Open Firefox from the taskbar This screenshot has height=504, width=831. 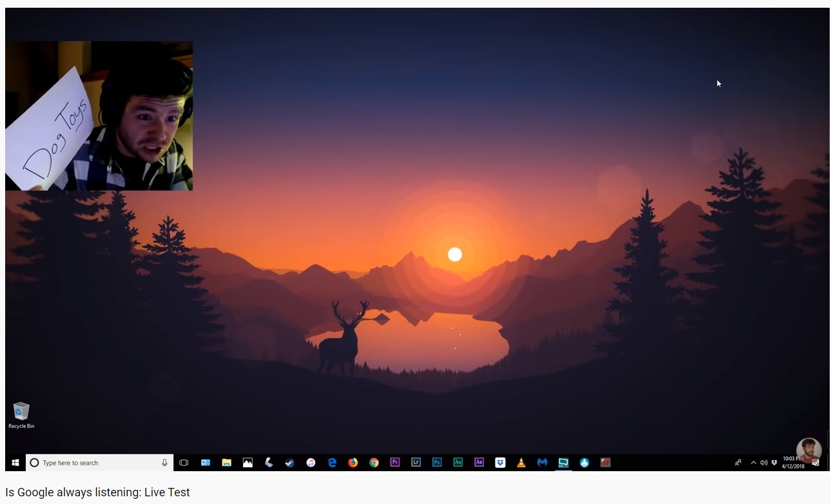pyautogui.click(x=353, y=463)
